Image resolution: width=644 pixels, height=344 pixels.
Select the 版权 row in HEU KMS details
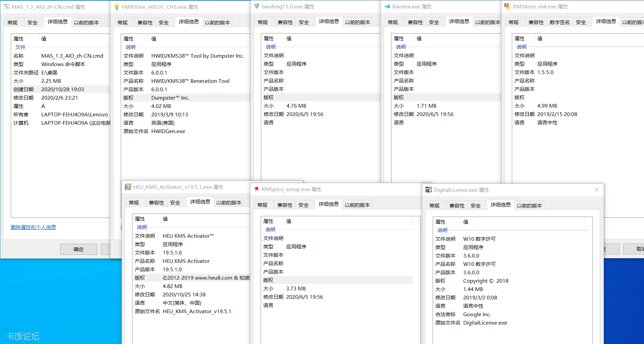(191, 278)
